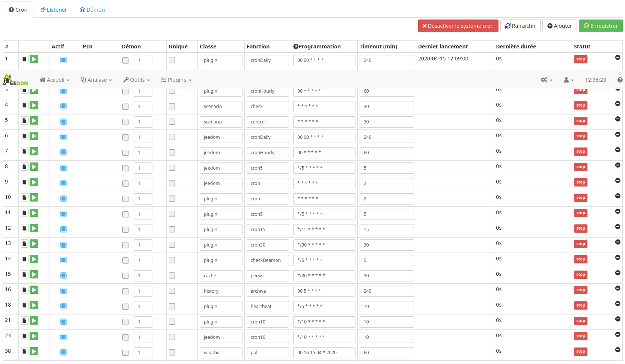
Task: Enable Unique checkbox for row 1
Action: pyautogui.click(x=172, y=60)
